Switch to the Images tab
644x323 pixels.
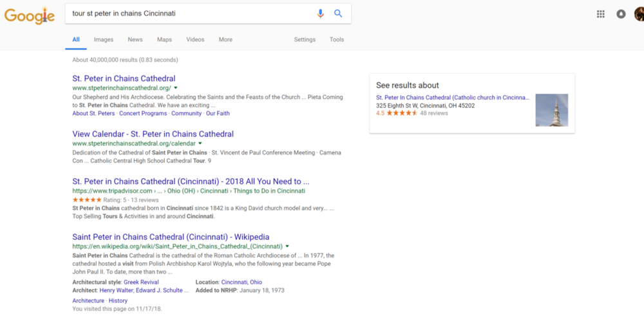point(104,39)
